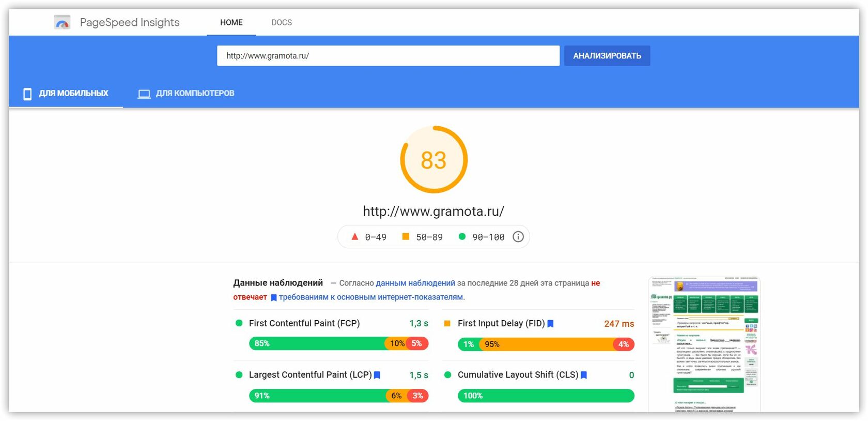Open the HOME tab
Image resolution: width=868 pixels, height=421 pixels.
[x=231, y=22]
